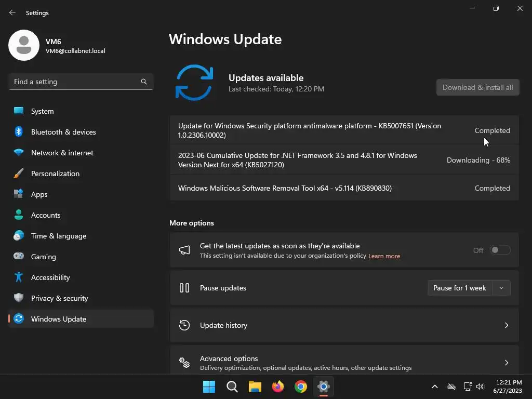Click the Personalization paintbrush icon

coord(19,174)
